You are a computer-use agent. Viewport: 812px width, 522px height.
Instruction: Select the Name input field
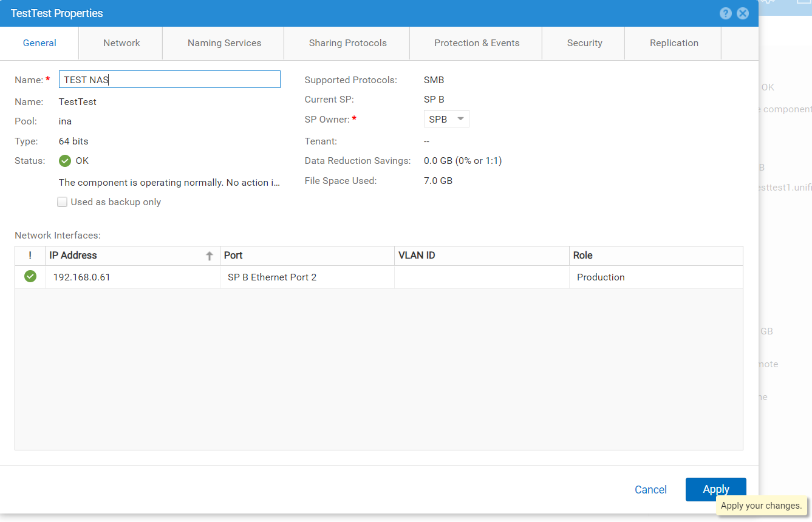[x=169, y=79]
